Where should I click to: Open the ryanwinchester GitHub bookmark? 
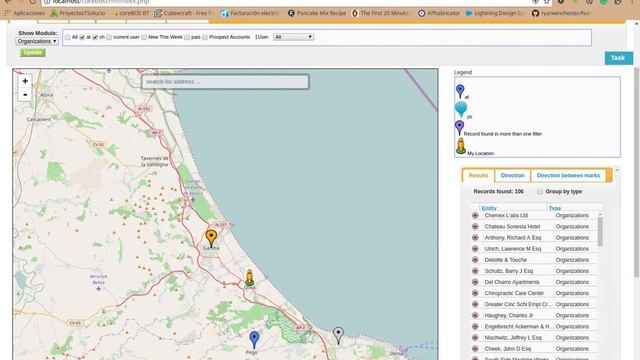pos(561,13)
